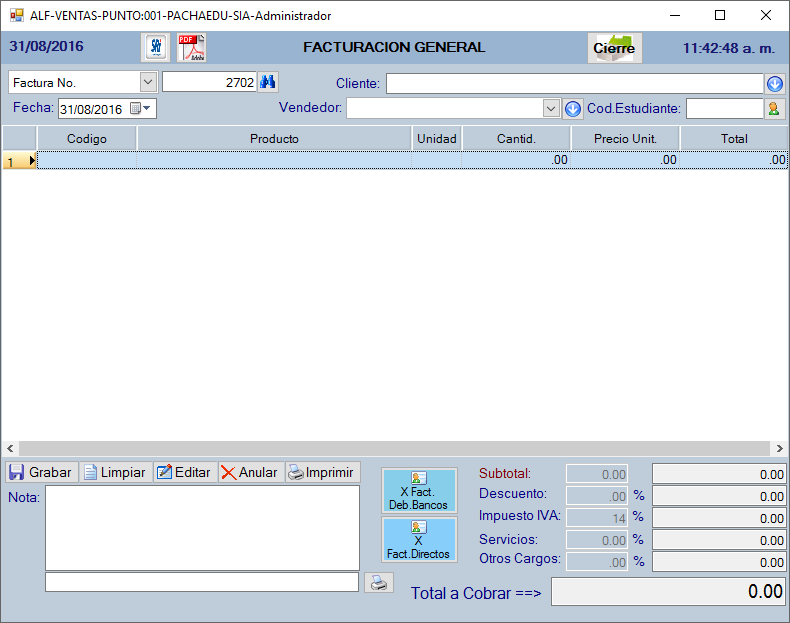This screenshot has height=623, width=790.
Task: Click X Fact. Deb.Bancos button
Action: click(x=418, y=490)
